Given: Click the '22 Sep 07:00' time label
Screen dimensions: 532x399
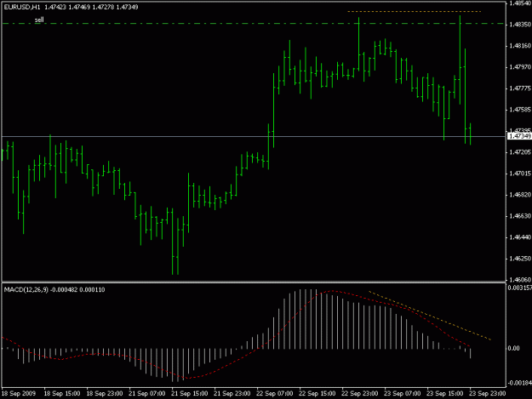Looking at the screenshot, I should click(x=274, y=393).
